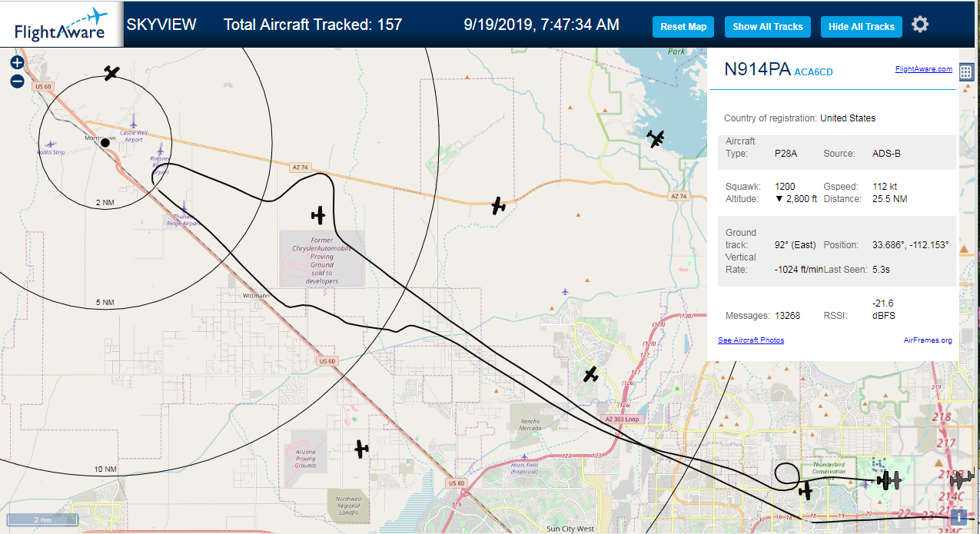This screenshot has width=980, height=534.
Task: Click the -1024 ft/min vertical rate
Action: pyautogui.click(x=799, y=270)
